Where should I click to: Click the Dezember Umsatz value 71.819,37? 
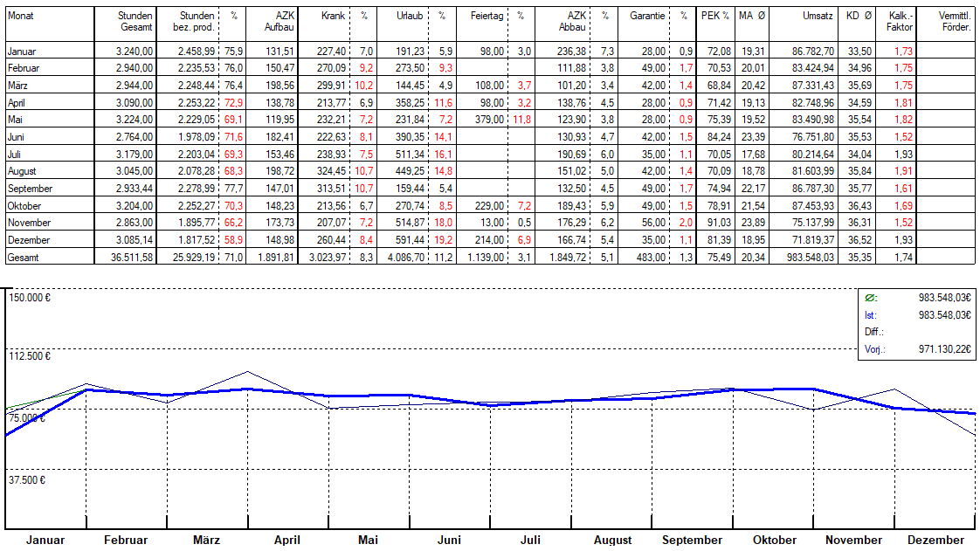[x=810, y=239]
